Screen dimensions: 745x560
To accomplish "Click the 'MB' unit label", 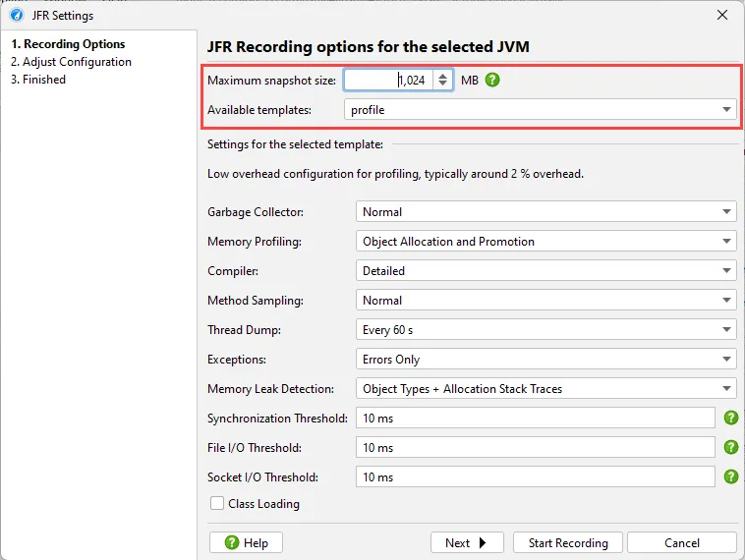I will (x=470, y=81).
